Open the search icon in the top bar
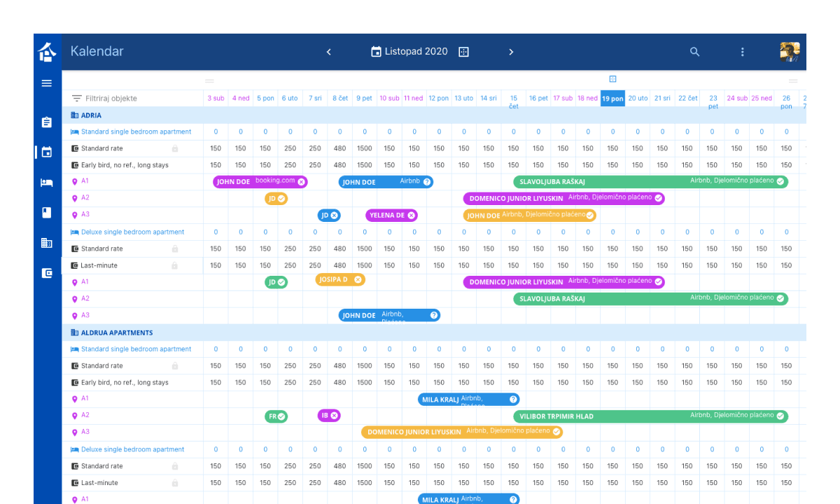840x504 pixels. point(694,51)
